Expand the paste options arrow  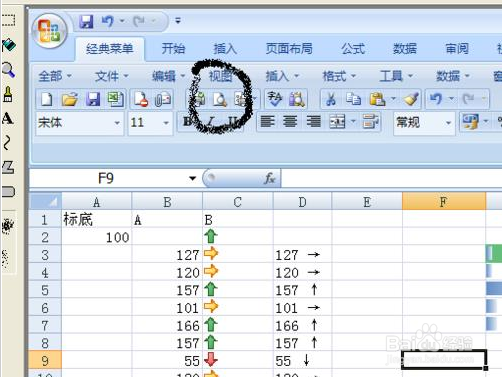tap(394, 99)
